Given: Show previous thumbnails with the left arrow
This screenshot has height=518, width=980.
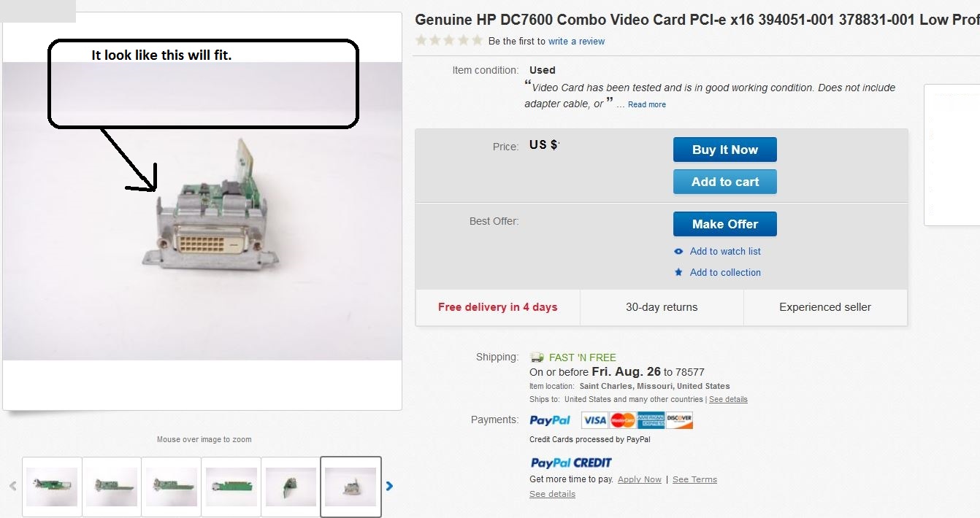Looking at the screenshot, I should pos(12,486).
